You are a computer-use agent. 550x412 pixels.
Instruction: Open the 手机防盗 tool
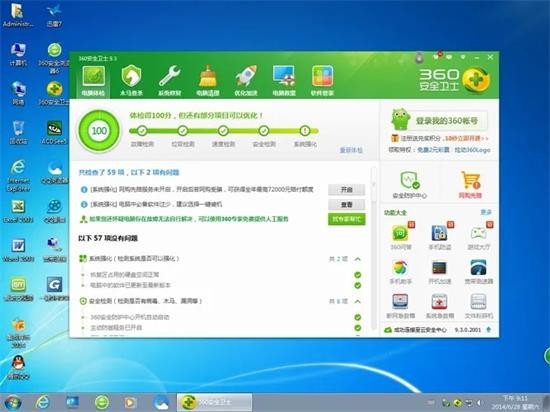[440, 236]
